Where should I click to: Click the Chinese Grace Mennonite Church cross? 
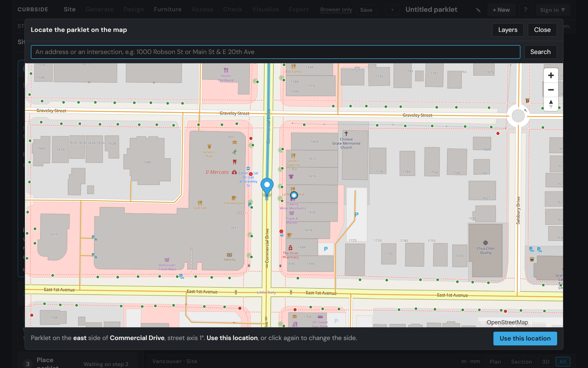point(346,133)
